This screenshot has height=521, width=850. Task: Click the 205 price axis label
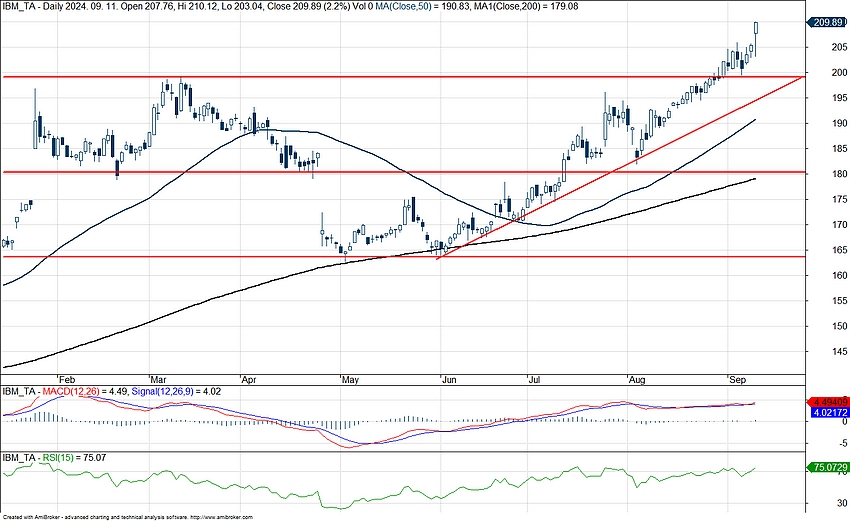pyautogui.click(x=839, y=47)
